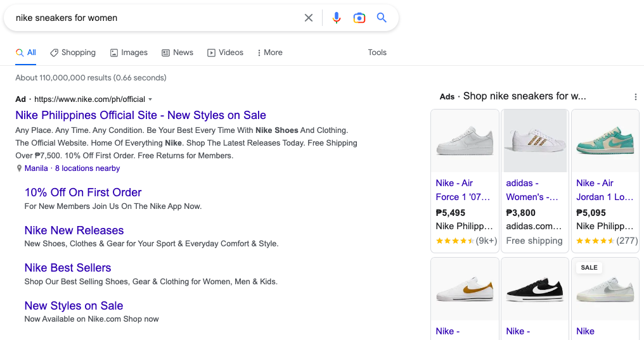This screenshot has height=340, width=644.
Task: Click the ₱5,095 price
Action: (x=591, y=213)
